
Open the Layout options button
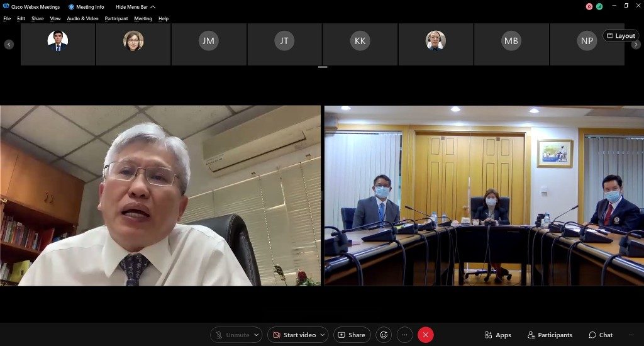621,36
